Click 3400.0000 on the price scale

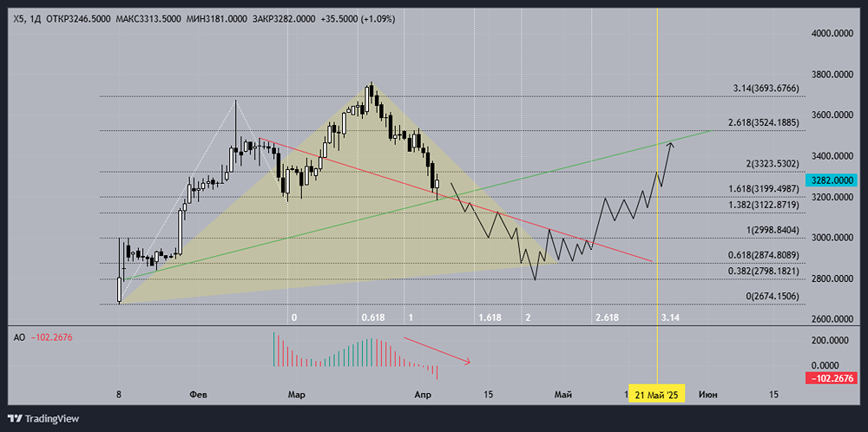(832, 156)
